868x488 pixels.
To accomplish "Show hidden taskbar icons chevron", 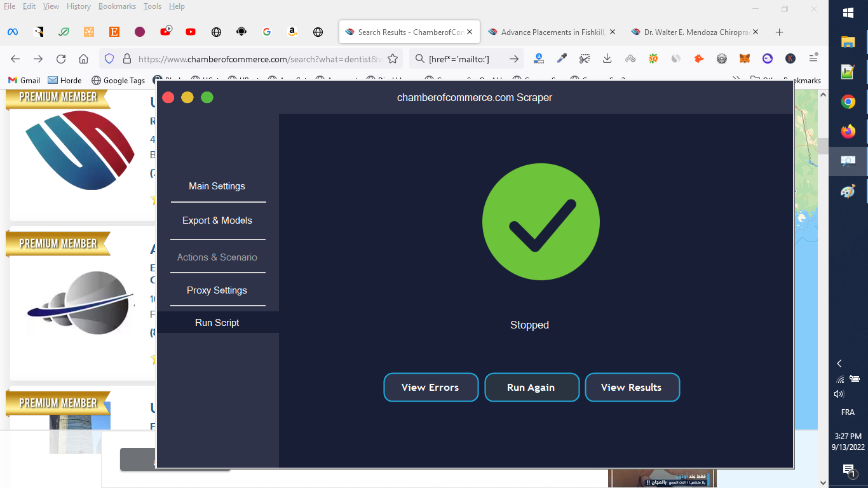I will (x=839, y=363).
